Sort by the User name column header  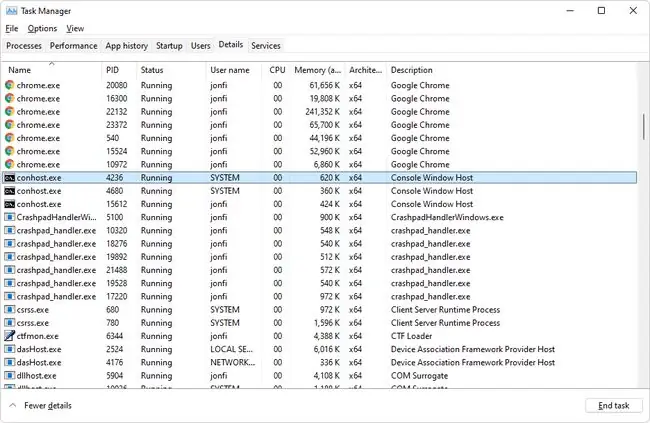233,70
